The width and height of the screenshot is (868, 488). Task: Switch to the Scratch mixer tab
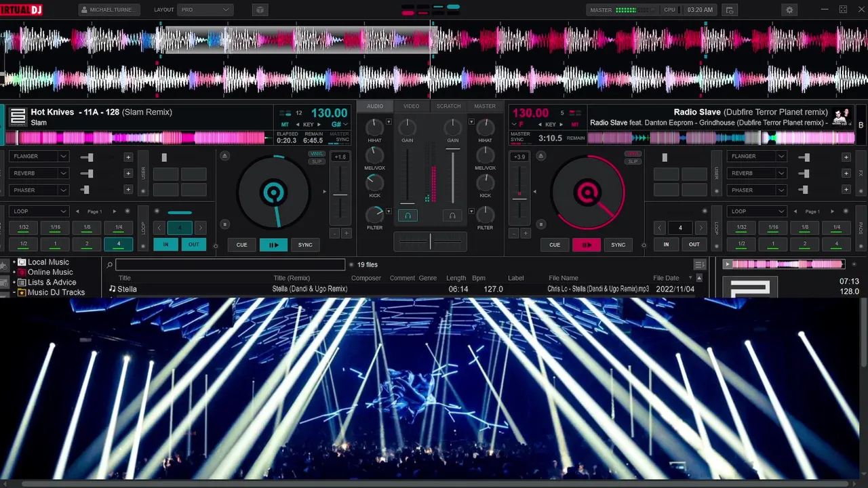[x=448, y=106]
